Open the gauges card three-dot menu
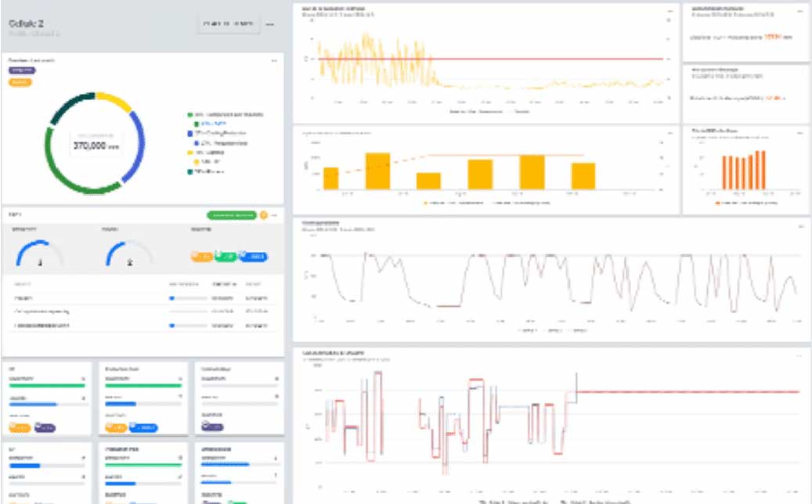This screenshot has width=812, height=504. tap(275, 214)
